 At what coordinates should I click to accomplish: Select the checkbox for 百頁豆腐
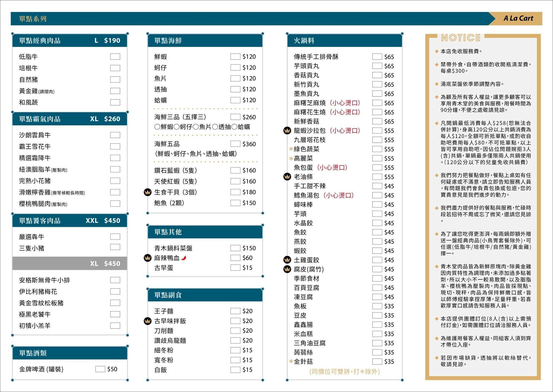pos(377,288)
